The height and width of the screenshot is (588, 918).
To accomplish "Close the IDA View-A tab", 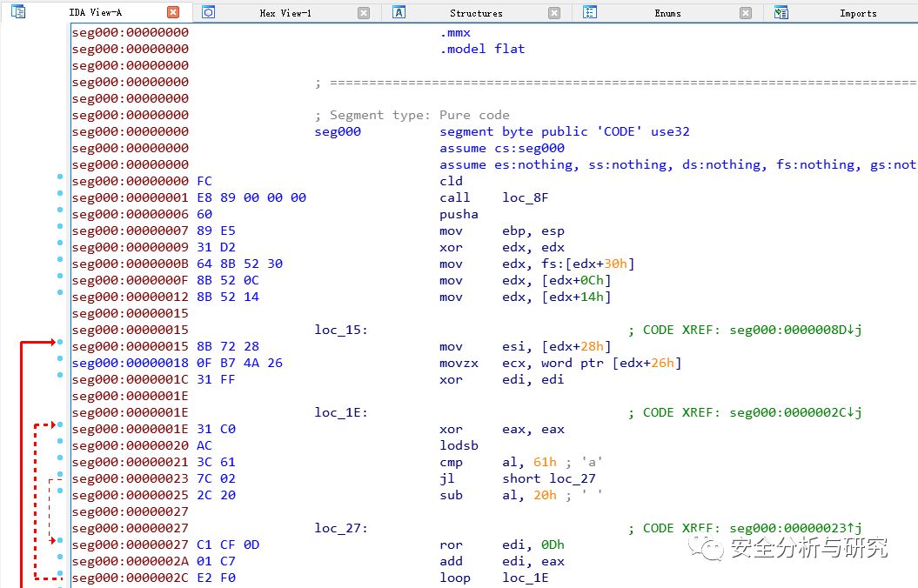I will pos(173,12).
